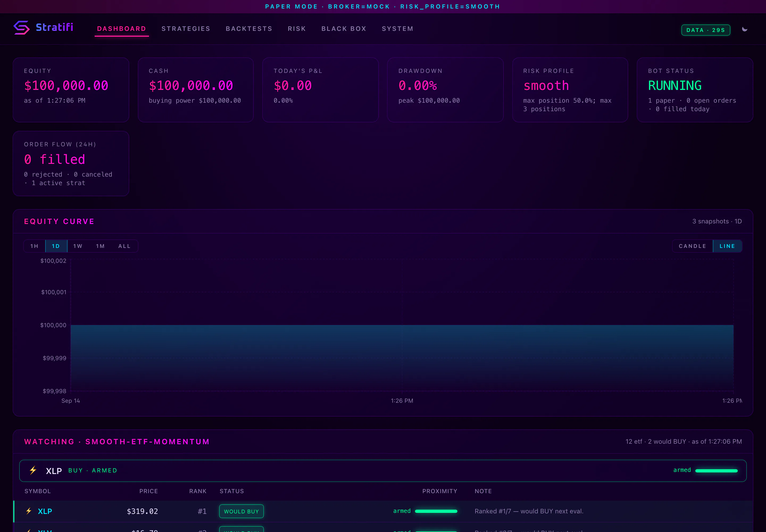Click the $100,002 y-axis label
This screenshot has height=532, width=766.
click(53, 261)
